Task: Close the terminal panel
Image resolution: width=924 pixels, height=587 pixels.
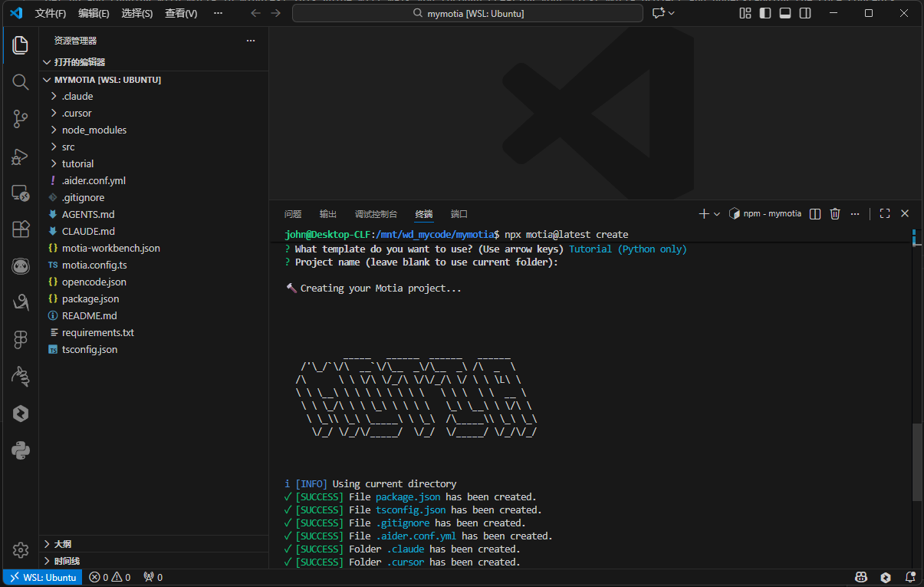Action: [905, 213]
